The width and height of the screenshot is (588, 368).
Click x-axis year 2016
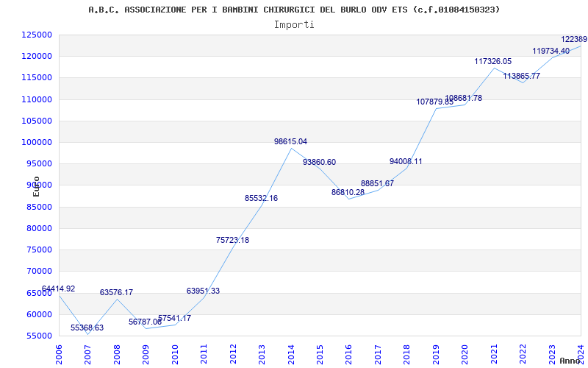pos(348,355)
